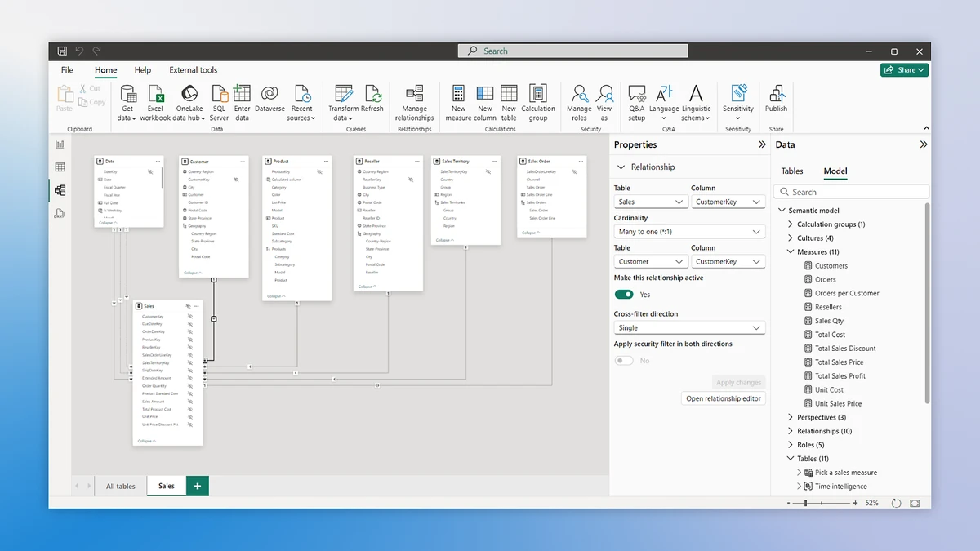Open Q&A setup
Screen dimensions: 980x551
coord(636,103)
